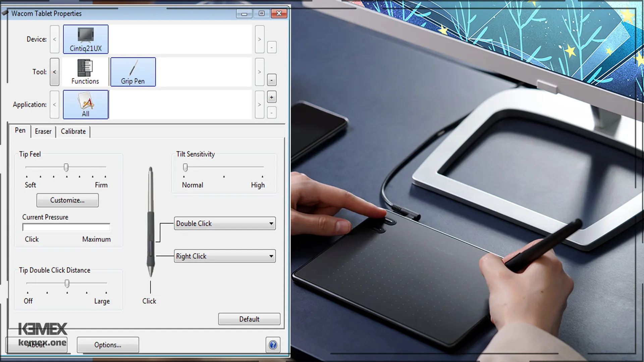644x362 pixels.
Task: Click the Current Pressure bar
Action: tap(66, 227)
